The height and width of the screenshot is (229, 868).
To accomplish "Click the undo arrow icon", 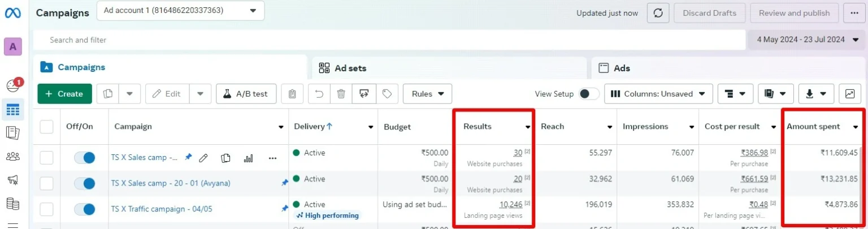I will 319,94.
